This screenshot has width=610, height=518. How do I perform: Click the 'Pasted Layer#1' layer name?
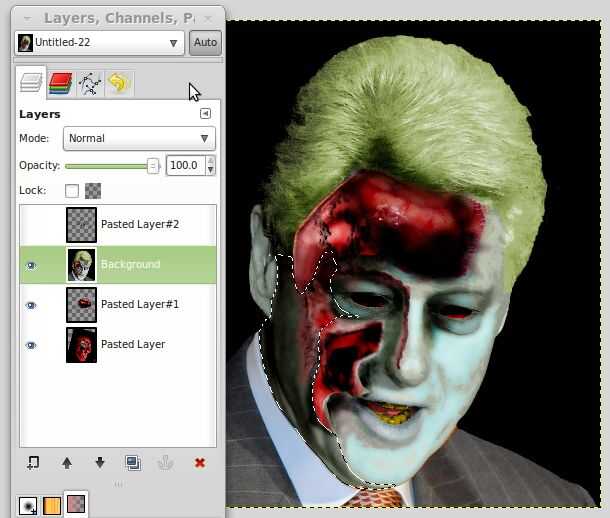coord(140,304)
